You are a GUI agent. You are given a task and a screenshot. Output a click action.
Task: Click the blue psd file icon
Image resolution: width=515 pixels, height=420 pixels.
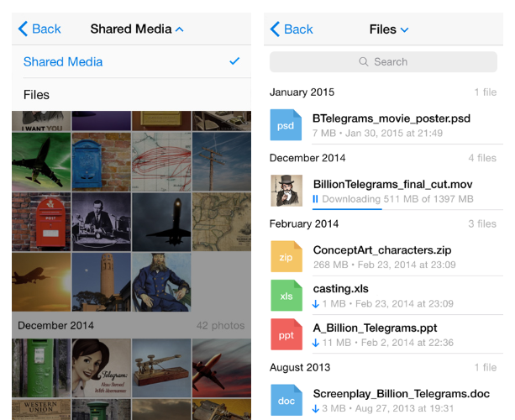(x=286, y=124)
